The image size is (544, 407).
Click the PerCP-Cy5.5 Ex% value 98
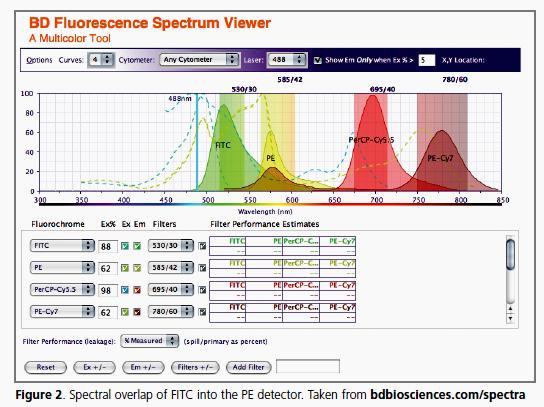coord(108,290)
